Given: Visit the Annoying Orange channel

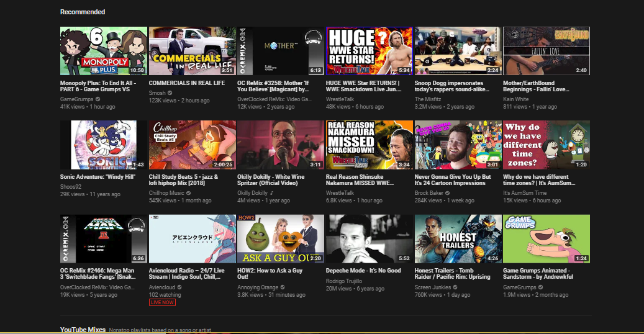Looking at the screenshot, I should [258, 287].
